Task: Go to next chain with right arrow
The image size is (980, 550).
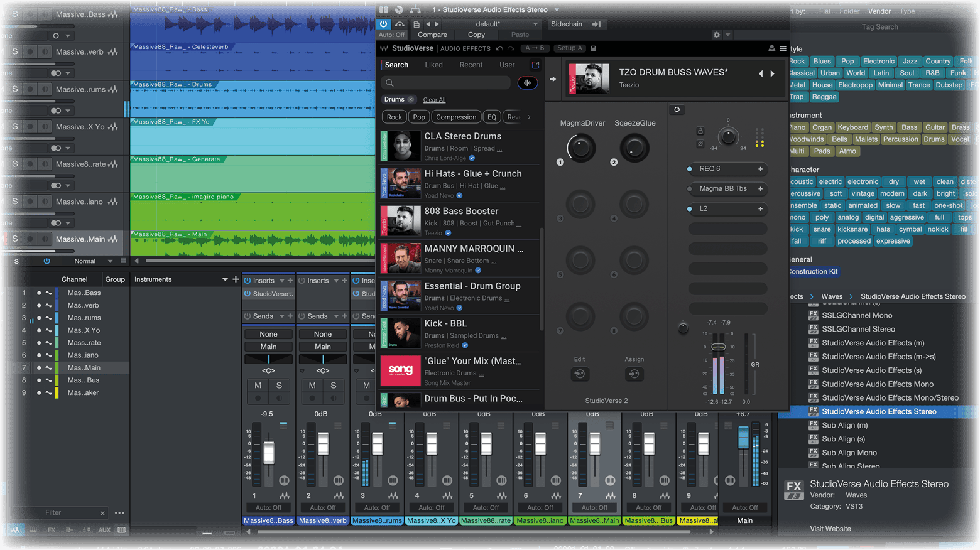Action: tap(773, 73)
